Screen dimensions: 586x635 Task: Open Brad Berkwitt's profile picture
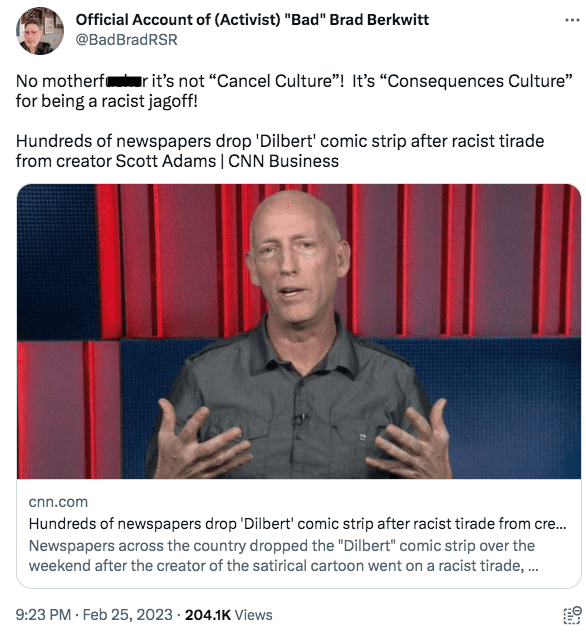39,30
